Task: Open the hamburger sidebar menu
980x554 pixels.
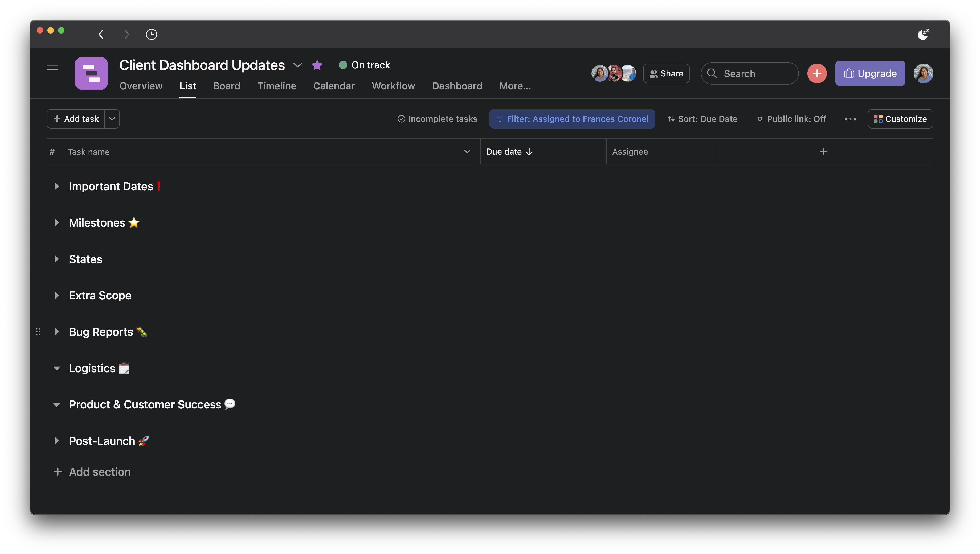Action: pyautogui.click(x=52, y=65)
